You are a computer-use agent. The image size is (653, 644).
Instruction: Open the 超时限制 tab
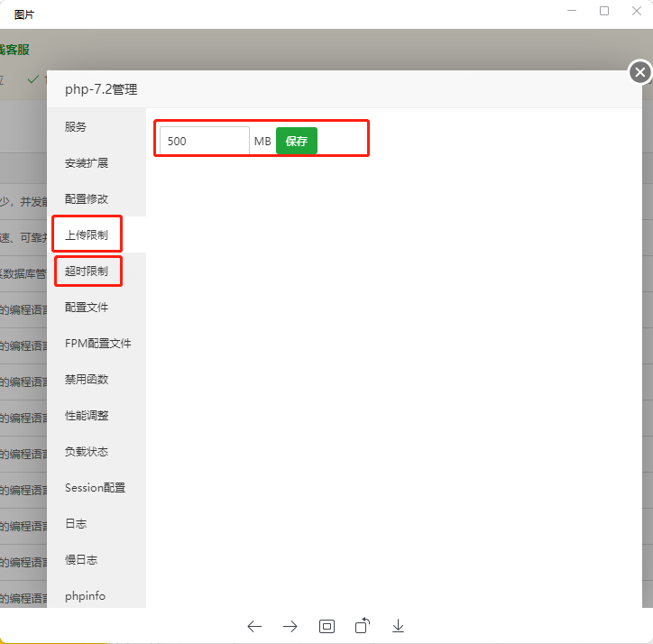click(87, 271)
